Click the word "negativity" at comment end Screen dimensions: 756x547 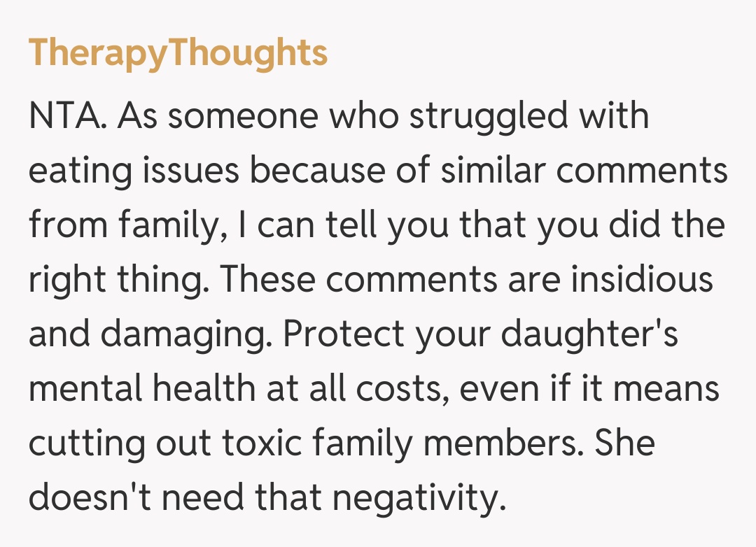pyautogui.click(x=412, y=499)
